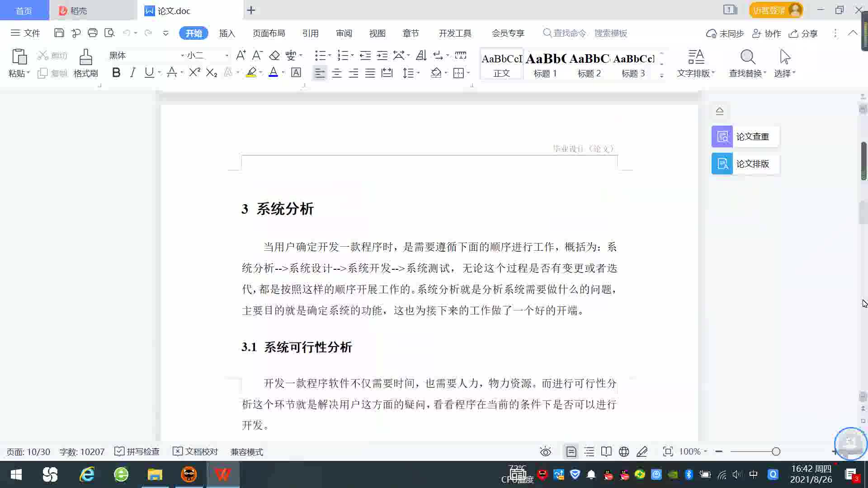The width and height of the screenshot is (868, 488).
Task: Toggle bold formatting
Action: pos(116,72)
